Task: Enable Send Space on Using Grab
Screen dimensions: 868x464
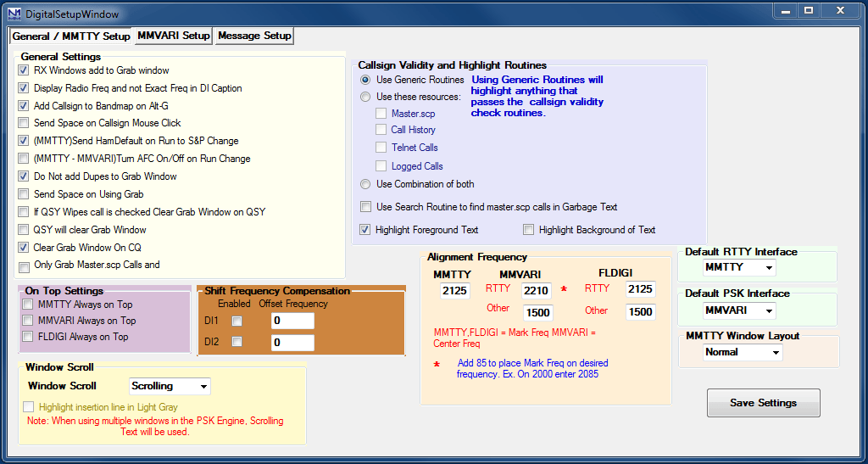Action: click(x=23, y=194)
